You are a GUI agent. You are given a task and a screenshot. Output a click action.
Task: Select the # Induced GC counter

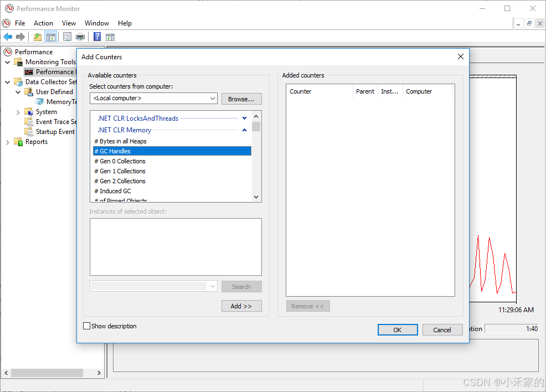[172, 191]
